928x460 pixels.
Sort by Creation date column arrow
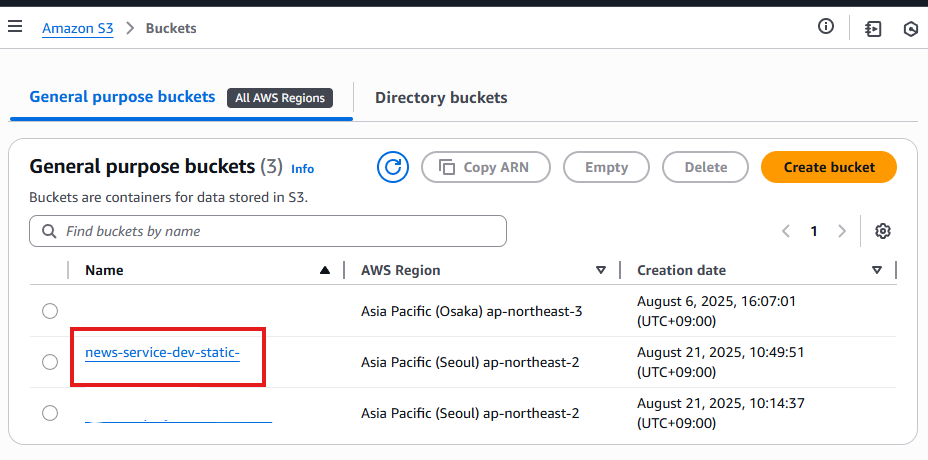click(x=877, y=271)
